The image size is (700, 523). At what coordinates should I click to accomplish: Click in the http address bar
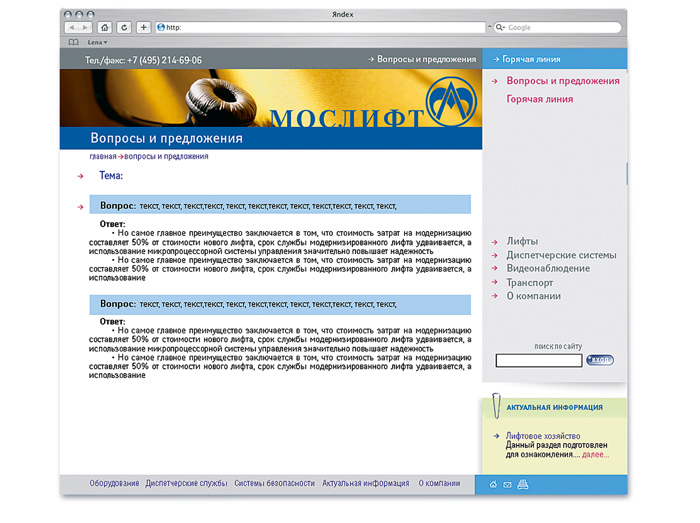click(321, 28)
